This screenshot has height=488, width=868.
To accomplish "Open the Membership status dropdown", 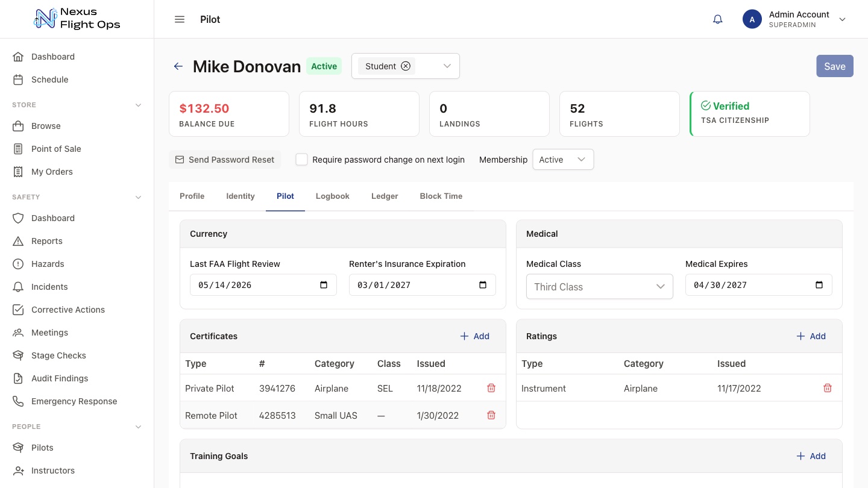I will pos(563,160).
